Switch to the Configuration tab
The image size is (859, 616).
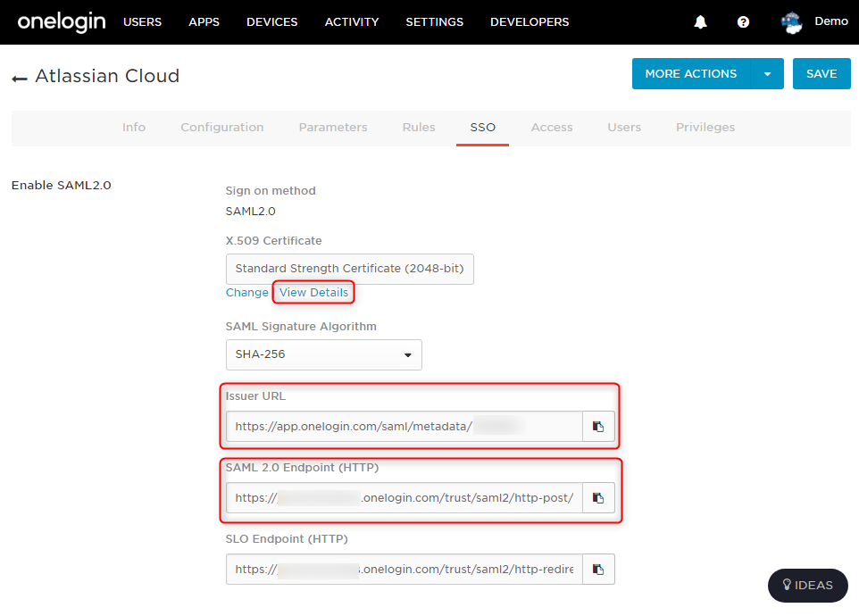[x=221, y=128]
